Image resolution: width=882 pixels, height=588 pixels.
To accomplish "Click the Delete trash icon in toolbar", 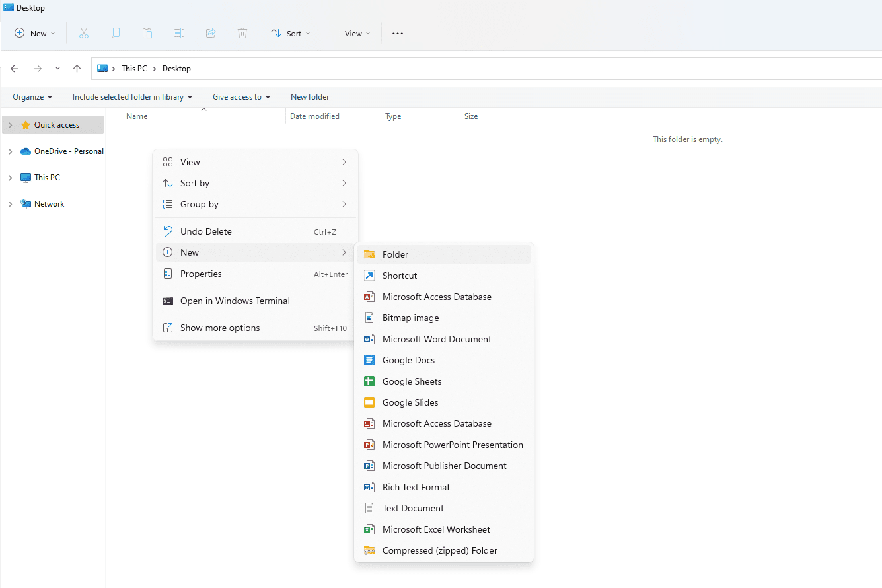I will 242,33.
